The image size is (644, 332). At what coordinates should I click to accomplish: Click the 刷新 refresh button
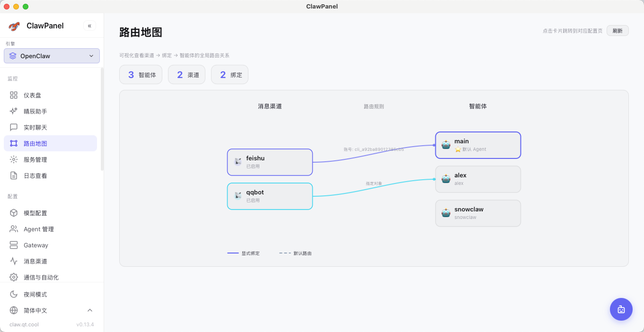[x=618, y=31]
